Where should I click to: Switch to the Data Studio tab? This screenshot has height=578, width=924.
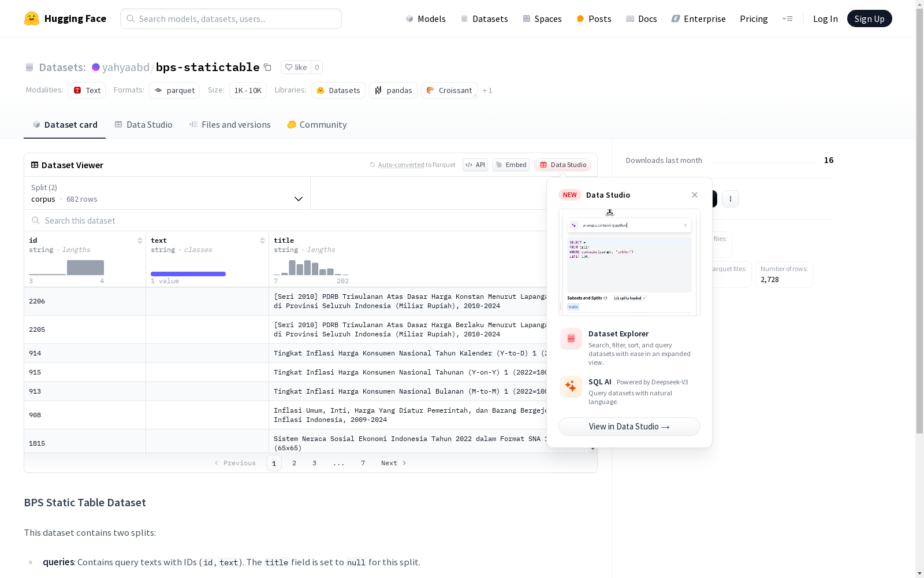[x=143, y=124]
